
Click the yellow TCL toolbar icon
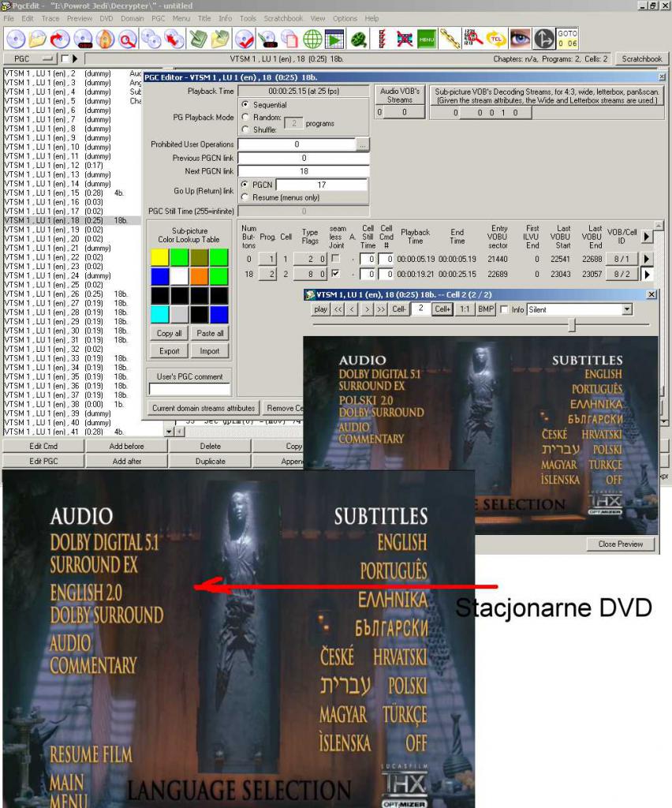[x=496, y=39]
